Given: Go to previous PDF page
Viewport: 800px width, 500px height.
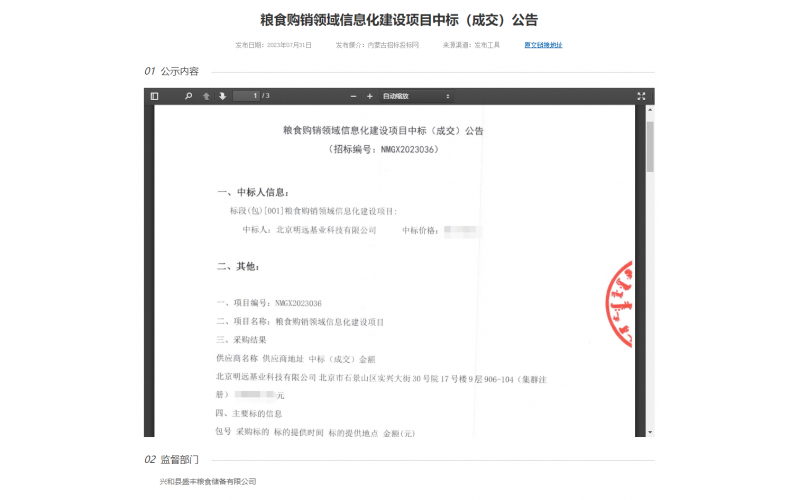Looking at the screenshot, I should click(206, 96).
